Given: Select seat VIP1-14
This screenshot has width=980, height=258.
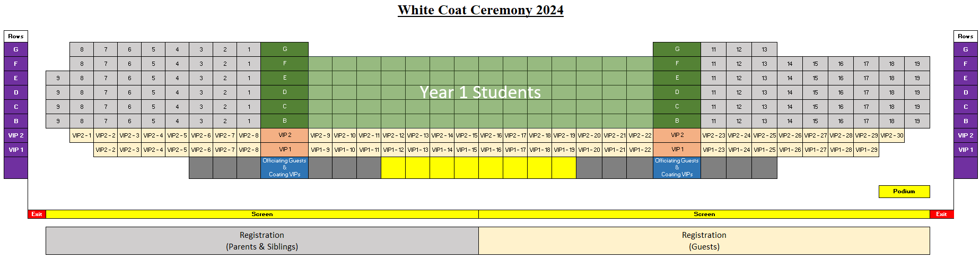Looking at the screenshot, I should click(442, 150).
